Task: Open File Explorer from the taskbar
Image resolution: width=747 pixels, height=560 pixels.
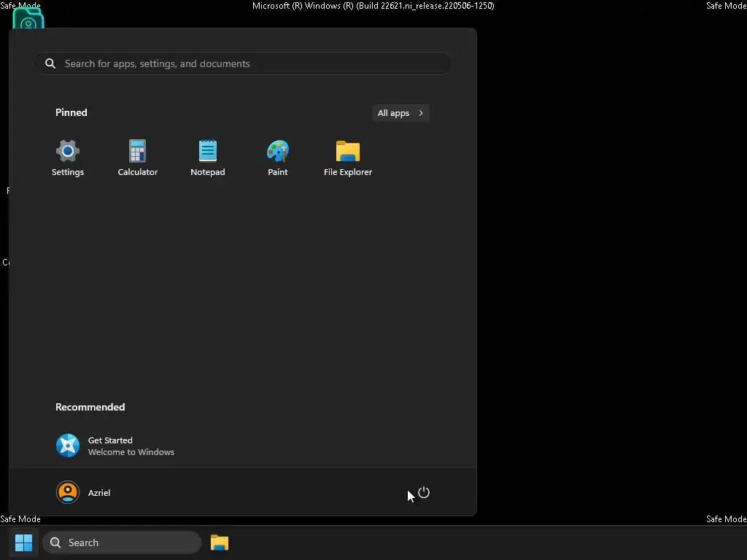Action: pyautogui.click(x=219, y=542)
